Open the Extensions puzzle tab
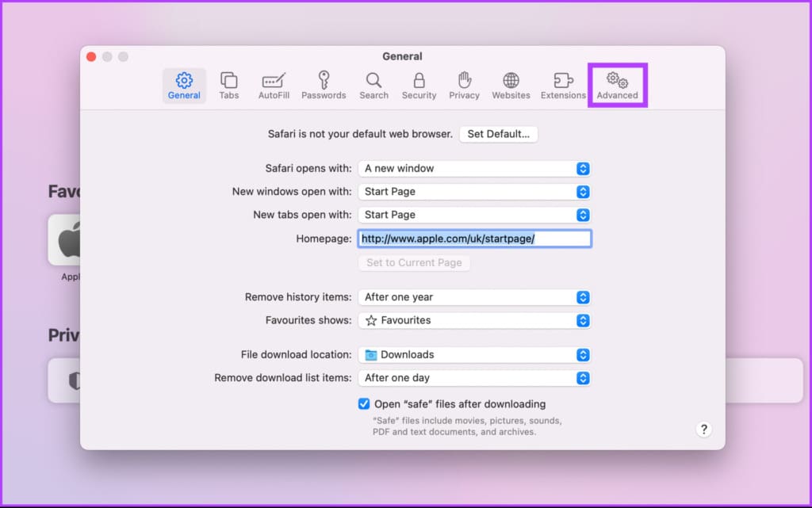 [x=563, y=86]
